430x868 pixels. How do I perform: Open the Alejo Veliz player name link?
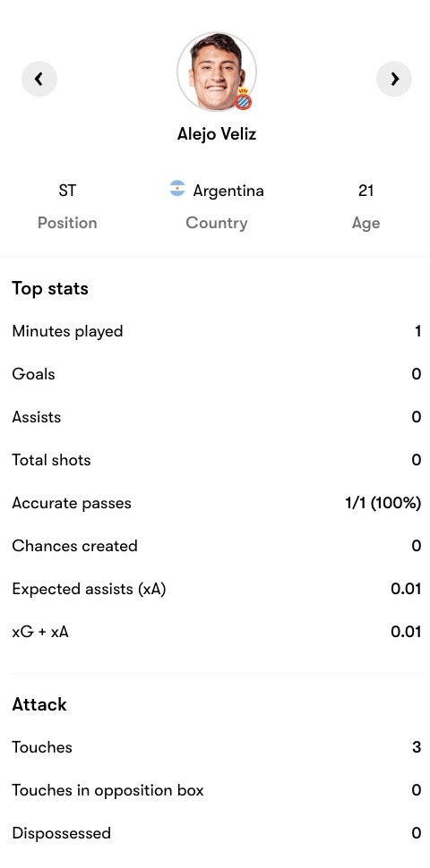[x=217, y=134]
